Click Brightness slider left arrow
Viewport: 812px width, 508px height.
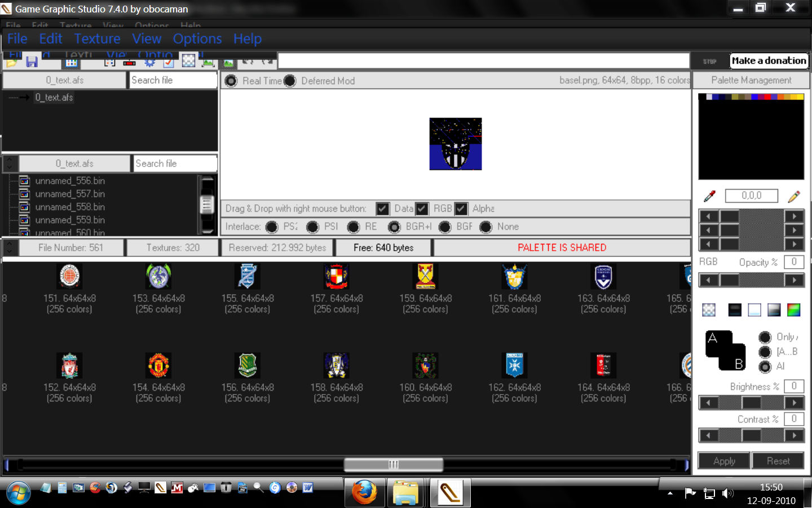pos(709,402)
